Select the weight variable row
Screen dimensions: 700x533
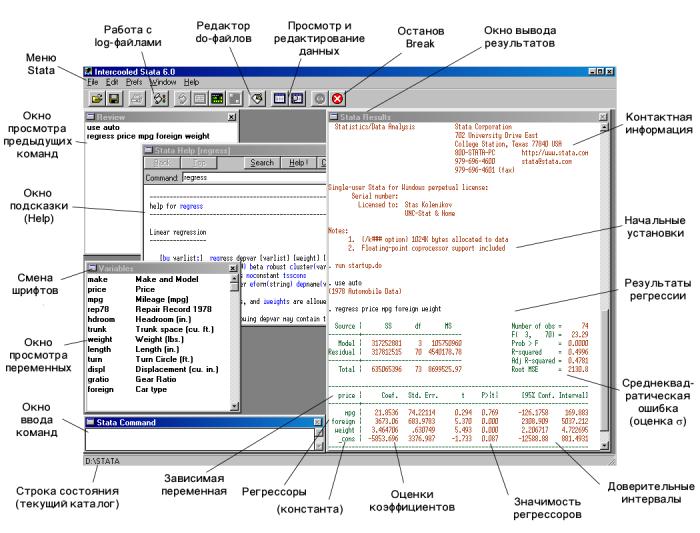[x=158, y=339]
